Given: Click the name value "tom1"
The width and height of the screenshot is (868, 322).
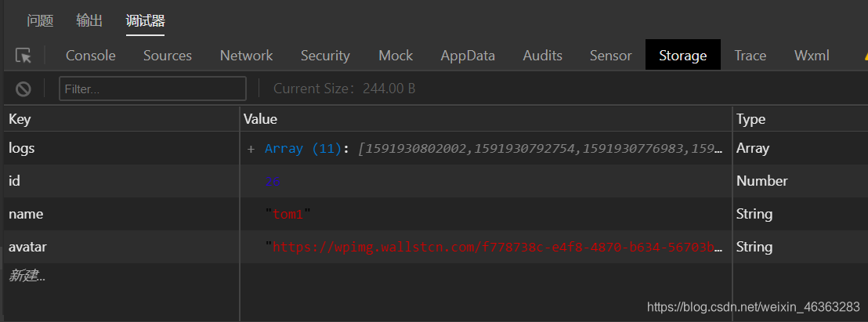Looking at the screenshot, I should coord(288,214).
